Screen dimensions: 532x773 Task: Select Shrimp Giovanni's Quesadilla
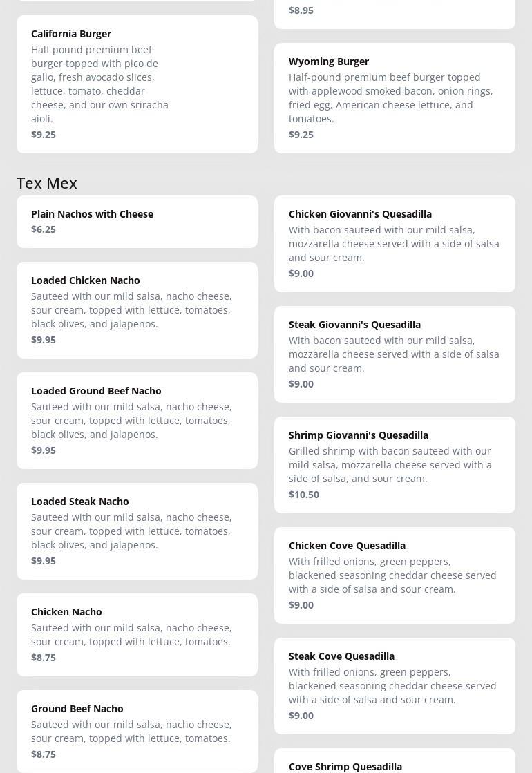395,465
